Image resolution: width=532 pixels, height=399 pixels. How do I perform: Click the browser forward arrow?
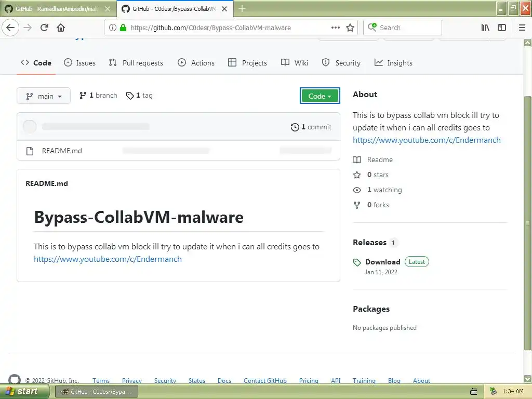pyautogui.click(x=28, y=28)
